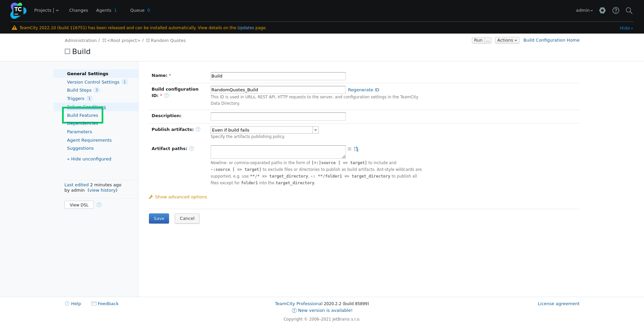Screen dimensions: 644x334
Task: Open Suggestions section
Action: coord(80,148)
